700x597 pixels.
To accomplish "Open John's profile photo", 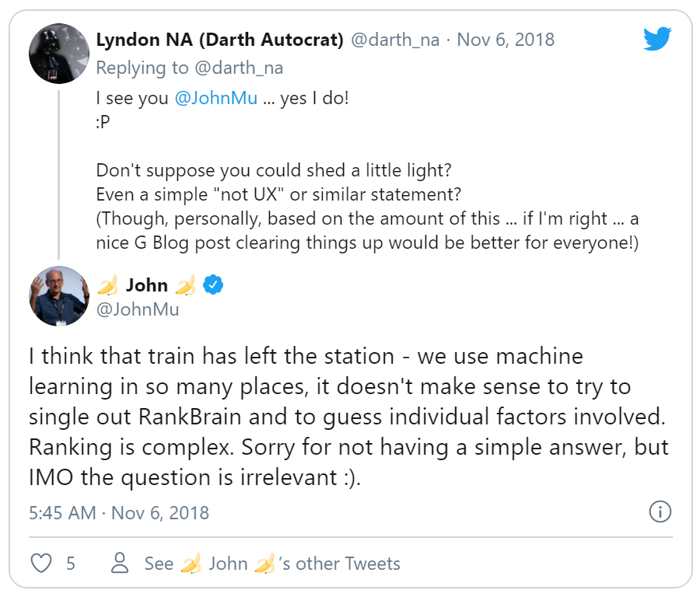I will point(59,296).
